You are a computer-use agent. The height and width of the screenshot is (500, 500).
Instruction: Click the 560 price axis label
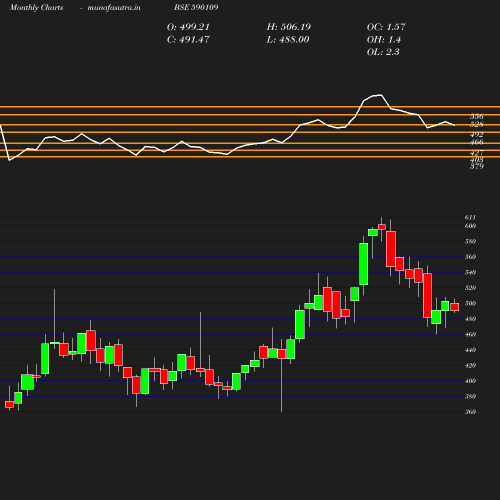[470, 257]
